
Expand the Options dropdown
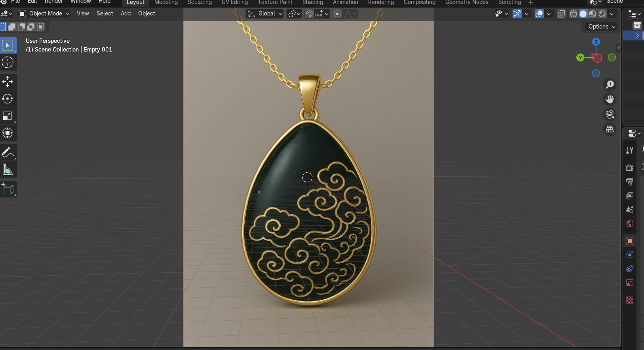click(x=602, y=27)
